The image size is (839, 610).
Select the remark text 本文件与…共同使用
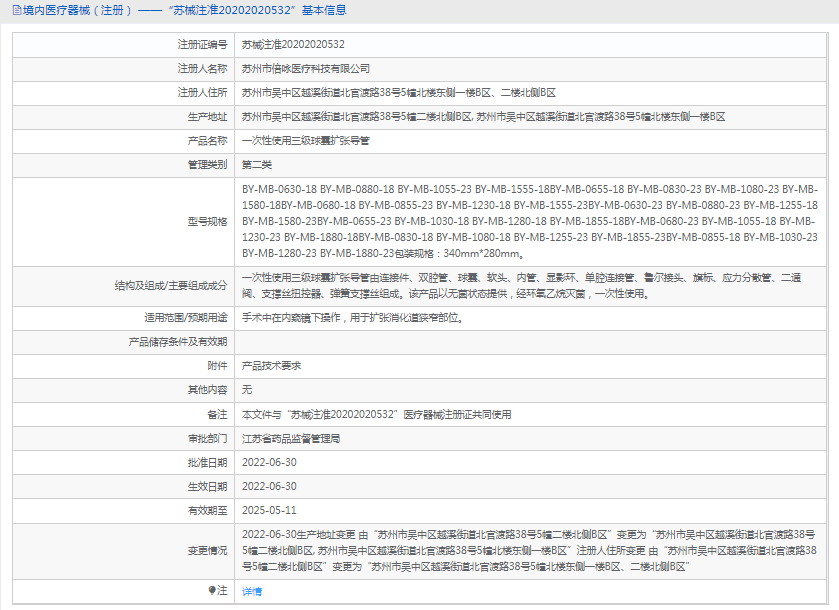point(377,415)
